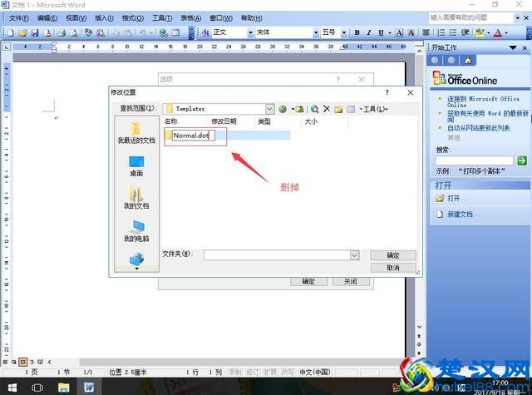This screenshot has height=395, width=532.
Task: Select 桌面 in dialog sidebar
Action: pos(136,166)
